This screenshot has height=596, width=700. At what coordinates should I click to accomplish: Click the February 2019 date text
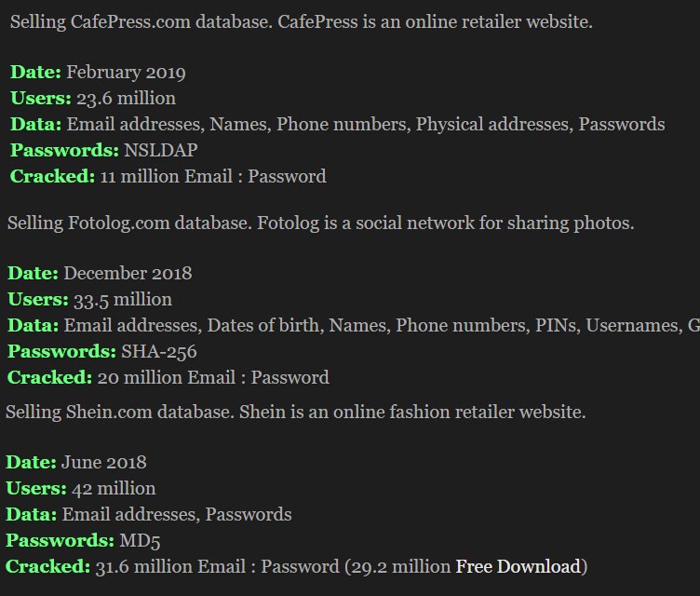tap(126, 73)
